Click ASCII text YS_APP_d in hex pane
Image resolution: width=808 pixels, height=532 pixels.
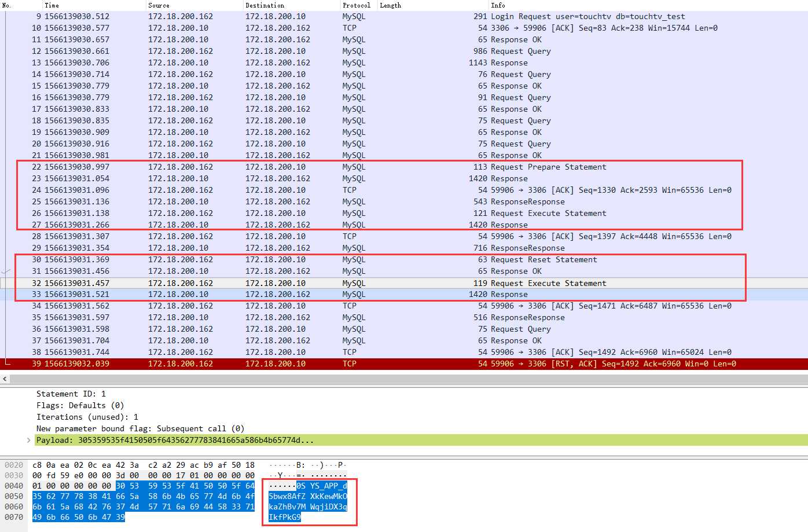click(329, 486)
